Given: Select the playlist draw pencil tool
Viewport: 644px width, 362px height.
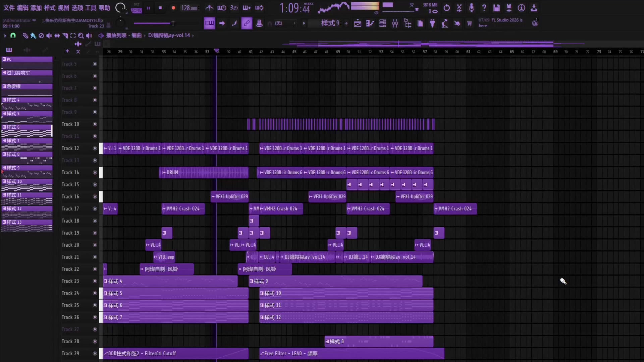Looking at the screenshot, I should [25, 36].
